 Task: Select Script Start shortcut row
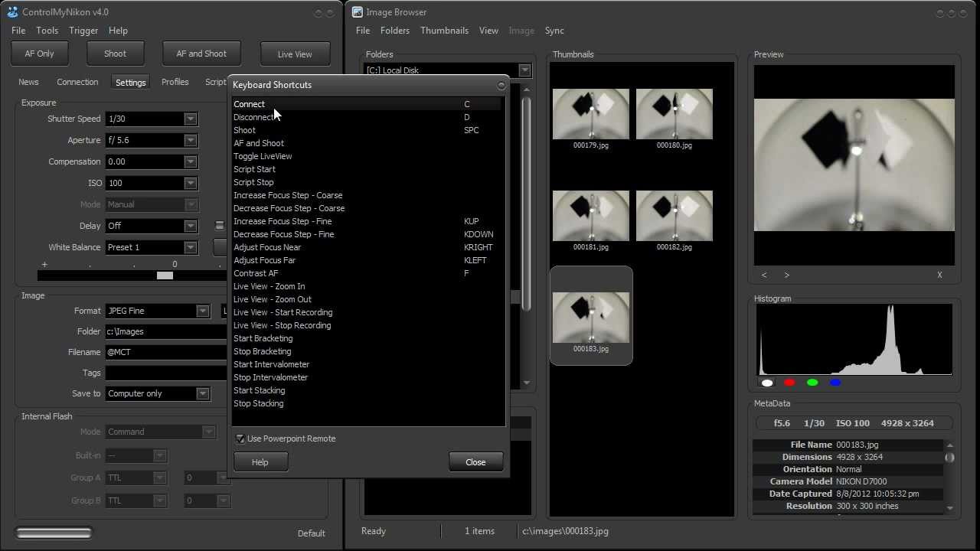[x=367, y=169]
